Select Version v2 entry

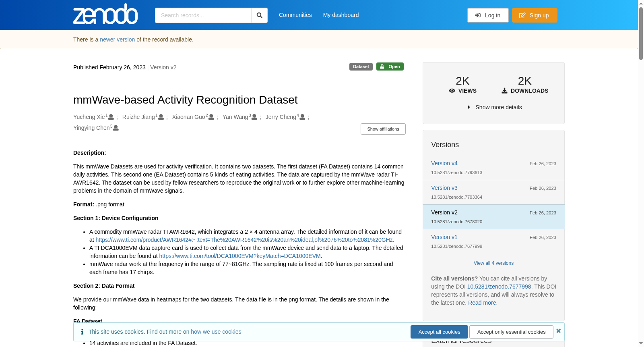(x=493, y=217)
